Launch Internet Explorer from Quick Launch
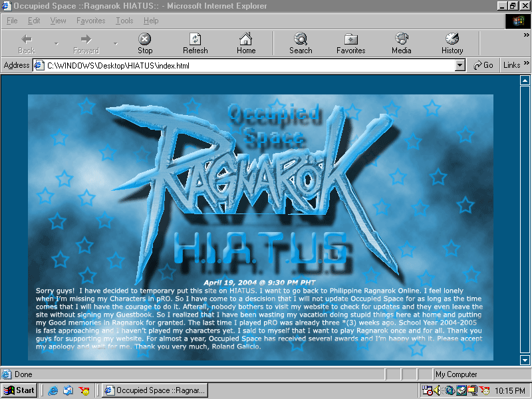The image size is (532, 399). [53, 390]
